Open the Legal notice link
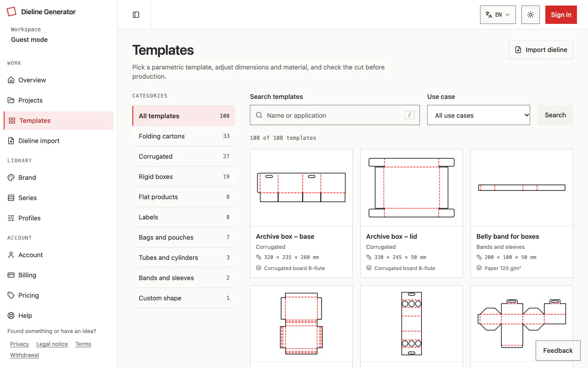The height and width of the screenshot is (368, 588). tap(52, 344)
